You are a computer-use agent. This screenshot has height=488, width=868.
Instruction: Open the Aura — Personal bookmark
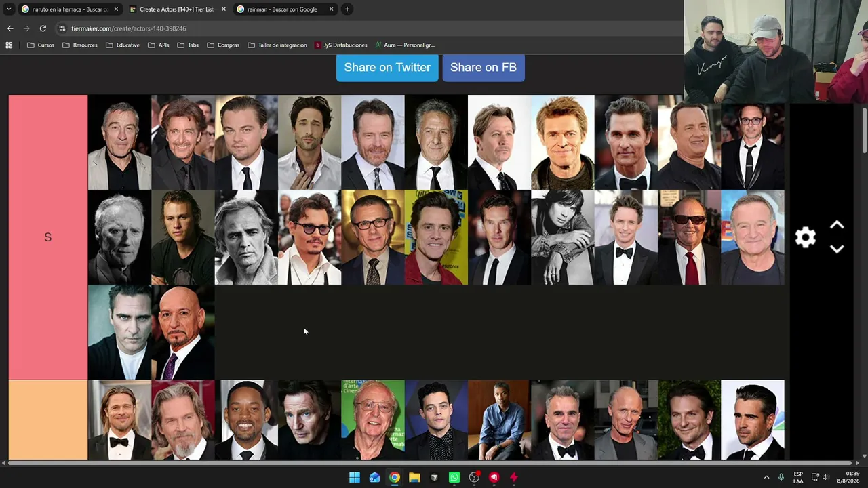[405, 45]
